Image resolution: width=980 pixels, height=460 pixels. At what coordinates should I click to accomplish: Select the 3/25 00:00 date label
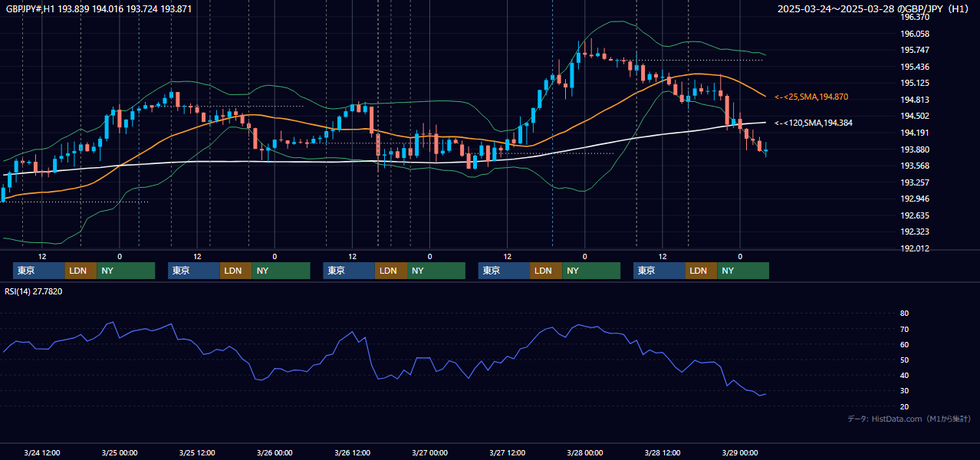120,452
